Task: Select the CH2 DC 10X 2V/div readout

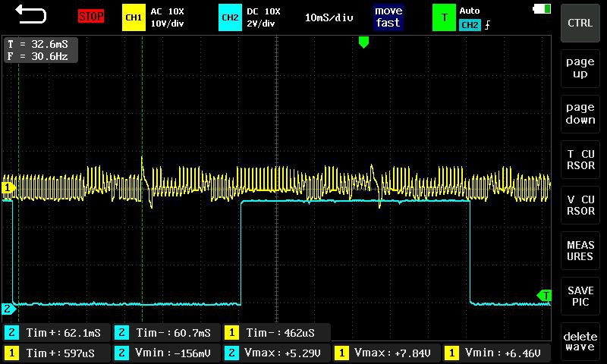Action: tap(263, 17)
